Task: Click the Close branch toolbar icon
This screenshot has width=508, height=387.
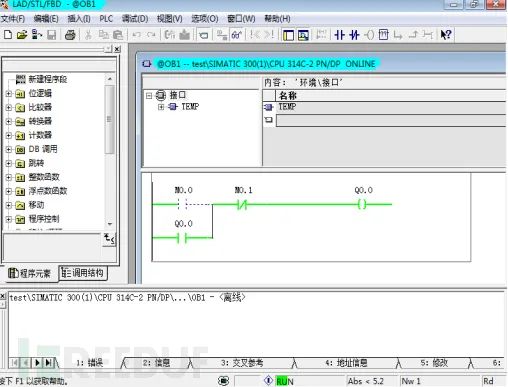Action: [413, 35]
